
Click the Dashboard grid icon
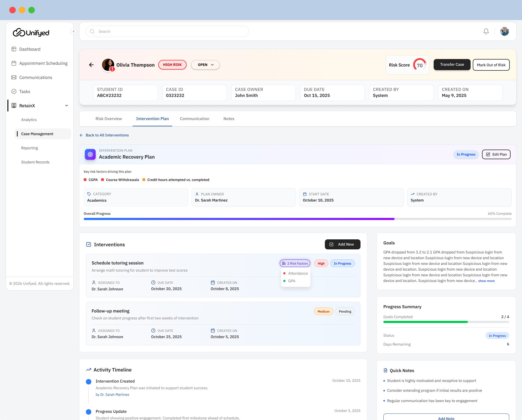point(14,49)
